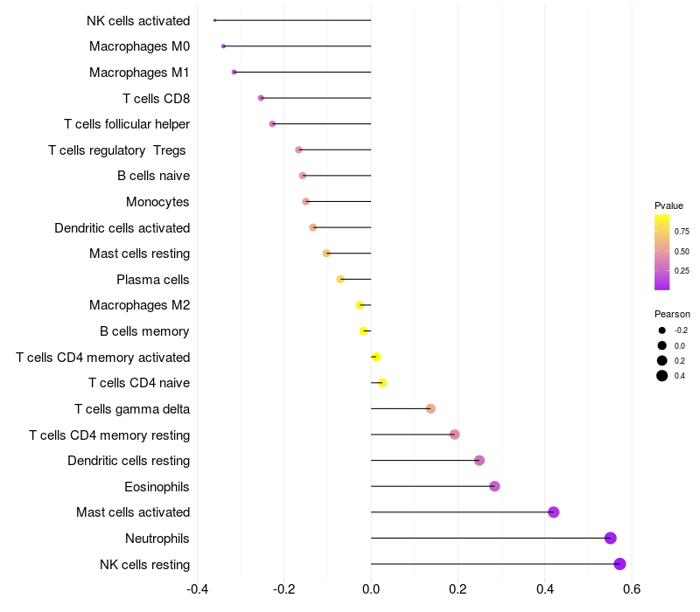Click the Pvalue legend title

click(668, 205)
